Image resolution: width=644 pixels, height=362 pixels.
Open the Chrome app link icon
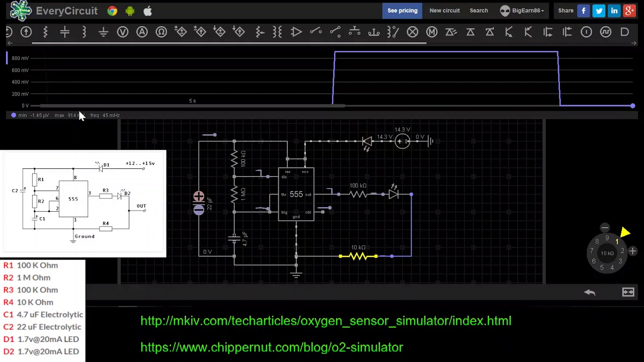[112, 11]
